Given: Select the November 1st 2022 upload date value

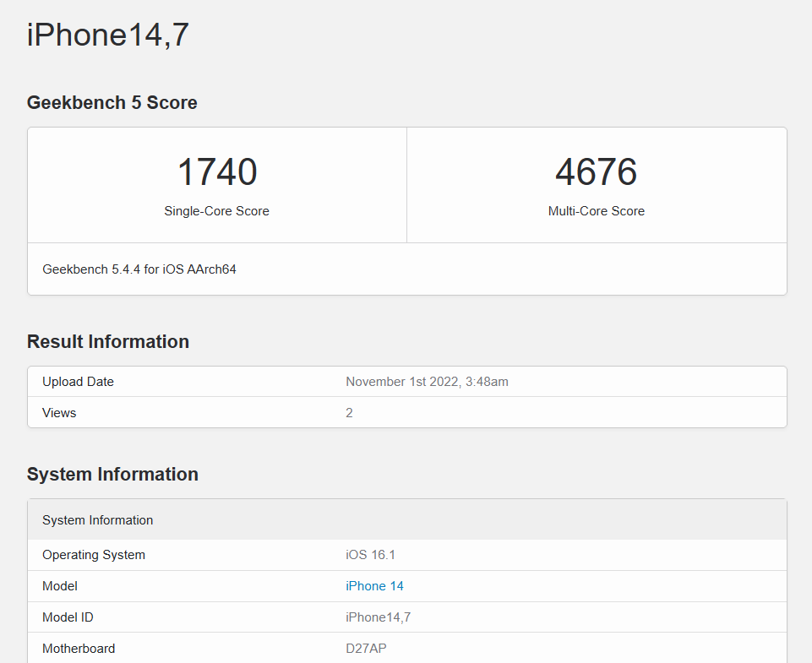Looking at the screenshot, I should click(427, 382).
